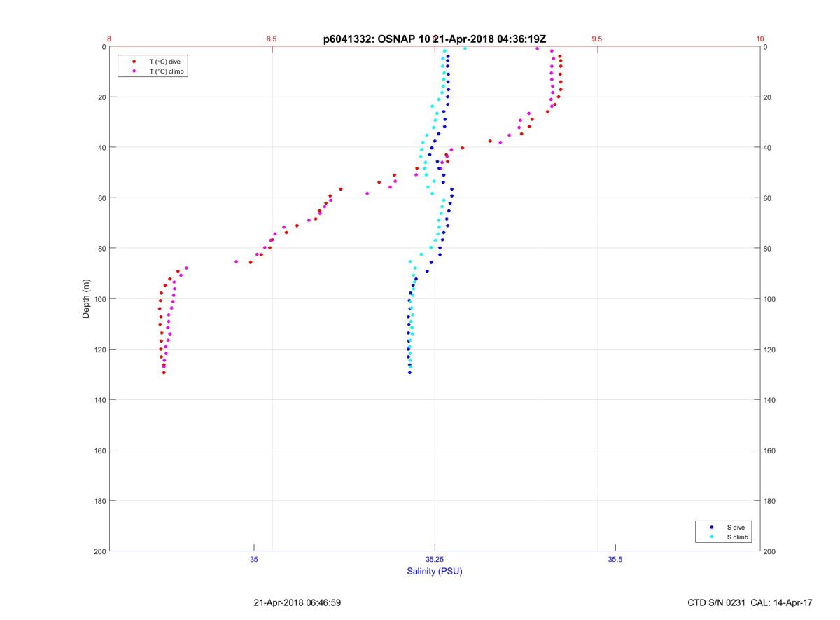Click the '180' tick on the left depth axis

pos(99,501)
